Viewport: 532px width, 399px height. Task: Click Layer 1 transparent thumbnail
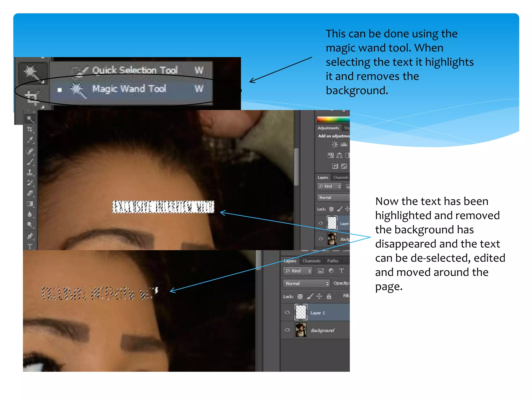tap(301, 312)
